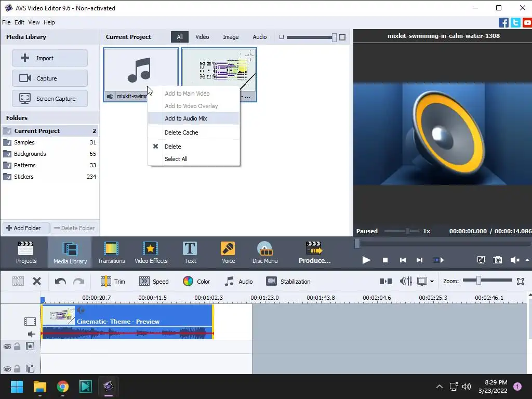Click the Screen Capture button
The height and width of the screenshot is (399, 532).
click(50, 99)
